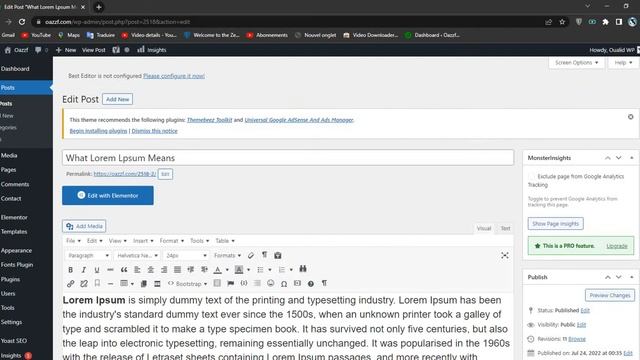This screenshot has width=640, height=360.
Task: Click Edit with Elementor button
Action: 108,196
